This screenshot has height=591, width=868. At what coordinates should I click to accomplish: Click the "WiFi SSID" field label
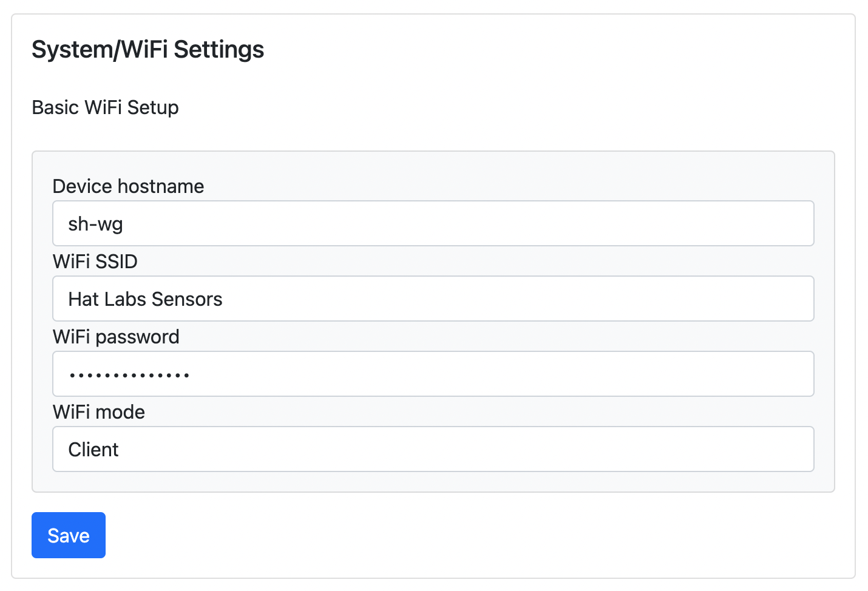coord(95,262)
